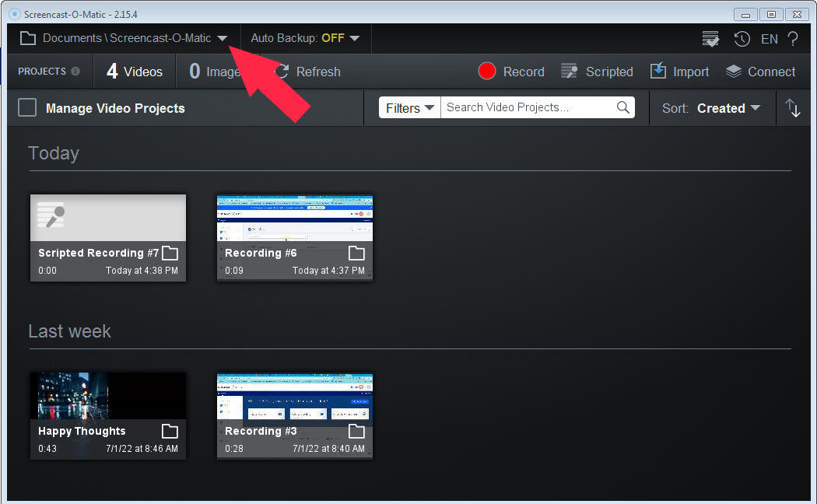817x504 pixels.
Task: Click folder icon on Scripted Recording #7
Action: pyautogui.click(x=170, y=253)
